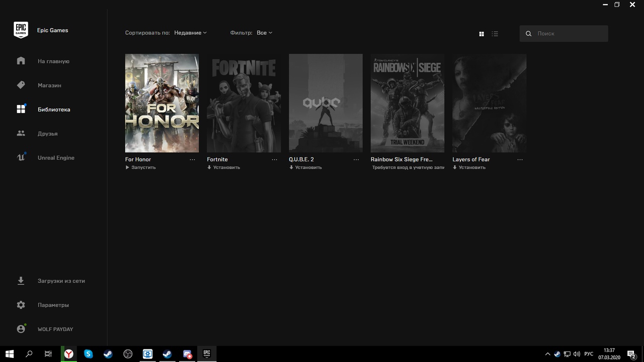Click the Epic Games logo
Image resolution: width=644 pixels, height=362 pixels.
(21, 30)
